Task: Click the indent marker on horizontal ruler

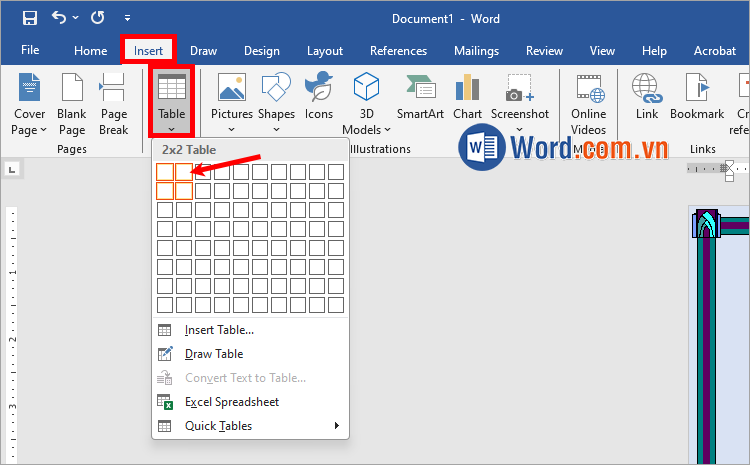Action: [729, 171]
